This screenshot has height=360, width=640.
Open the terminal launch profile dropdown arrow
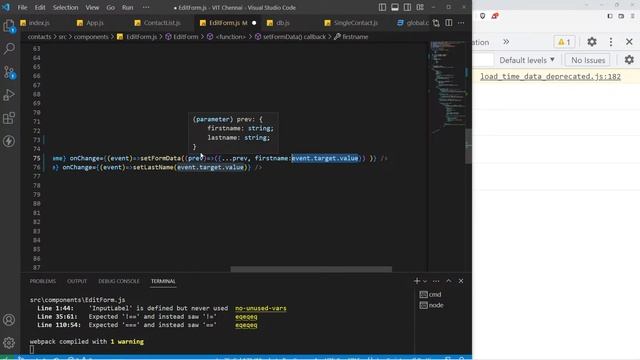(x=425, y=281)
